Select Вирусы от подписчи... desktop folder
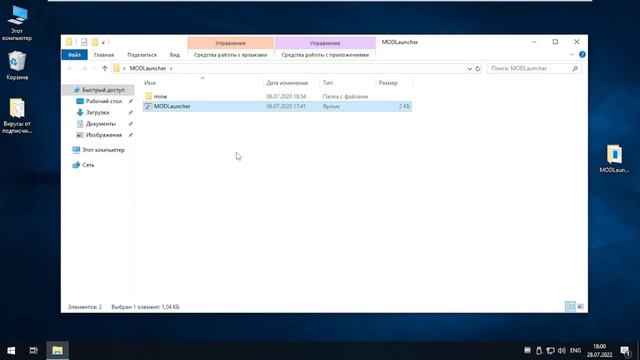Image resolution: width=640 pixels, height=360 pixels. [17, 116]
